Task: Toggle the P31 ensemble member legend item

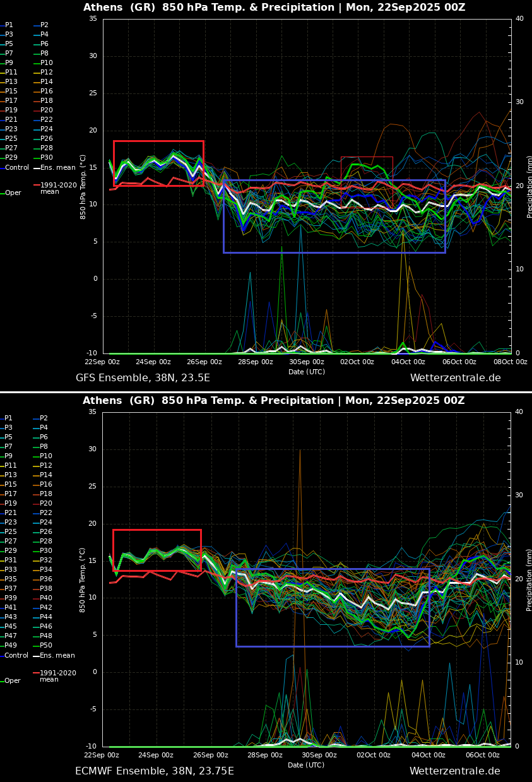Action: tap(11, 560)
